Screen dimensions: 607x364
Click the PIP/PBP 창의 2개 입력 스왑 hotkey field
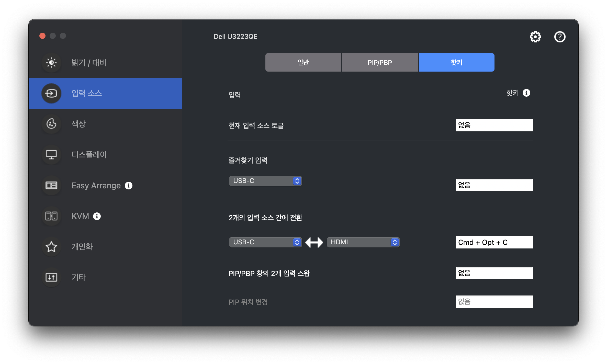coord(494,273)
